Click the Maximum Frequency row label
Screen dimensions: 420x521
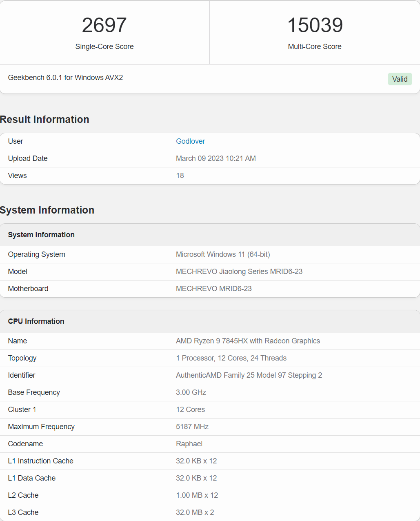pyautogui.click(x=41, y=427)
